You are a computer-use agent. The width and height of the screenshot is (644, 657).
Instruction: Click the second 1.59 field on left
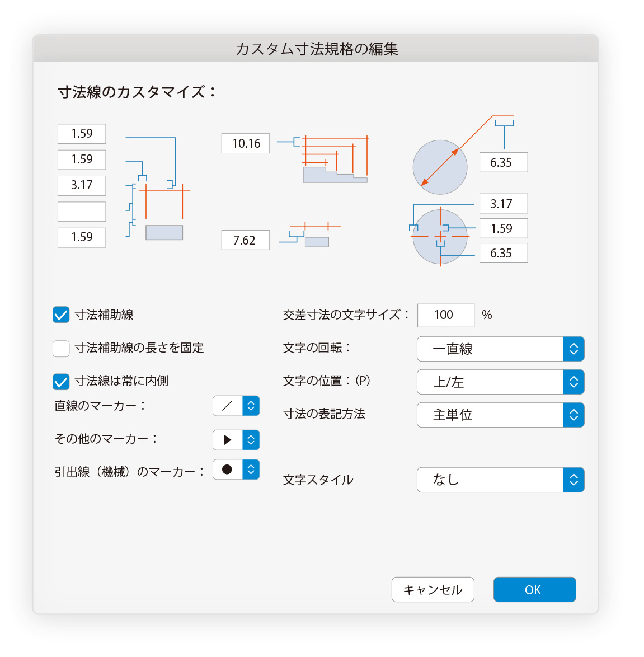click(82, 159)
